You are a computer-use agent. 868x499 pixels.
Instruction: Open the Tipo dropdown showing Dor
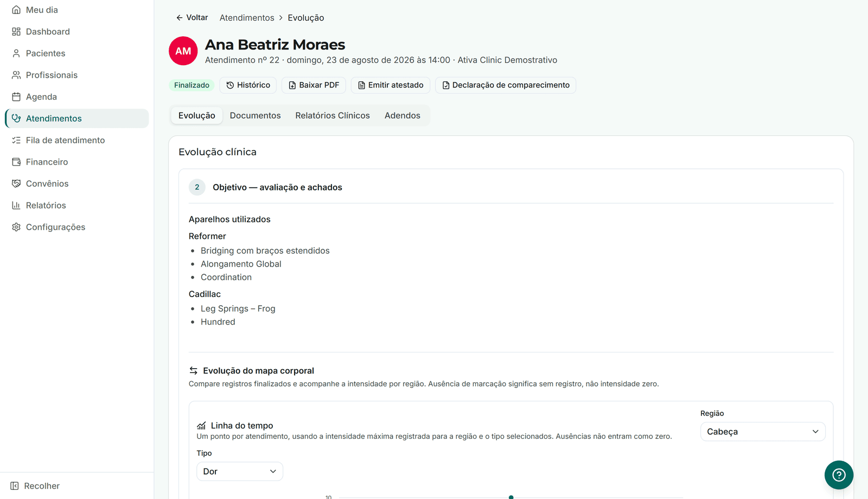240,471
